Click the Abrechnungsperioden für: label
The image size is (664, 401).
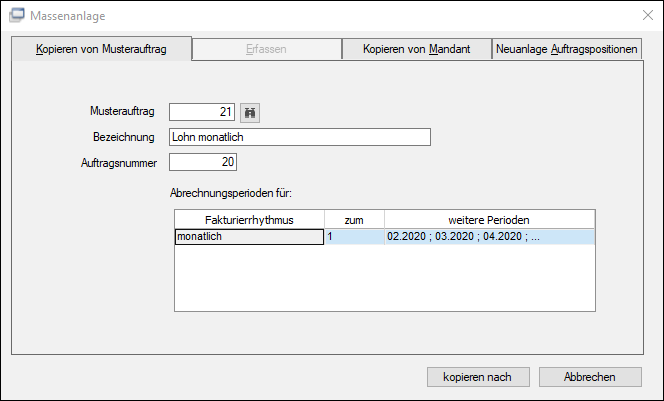click(231, 193)
